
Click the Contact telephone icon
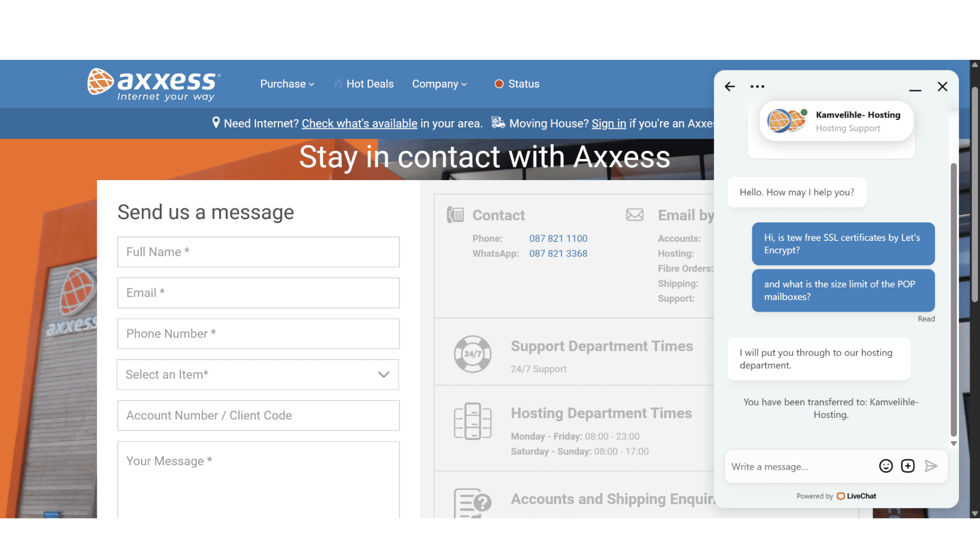pos(455,215)
